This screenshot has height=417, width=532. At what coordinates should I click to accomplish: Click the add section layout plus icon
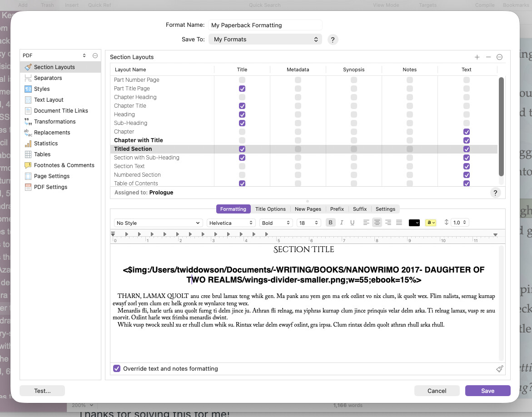[477, 57]
